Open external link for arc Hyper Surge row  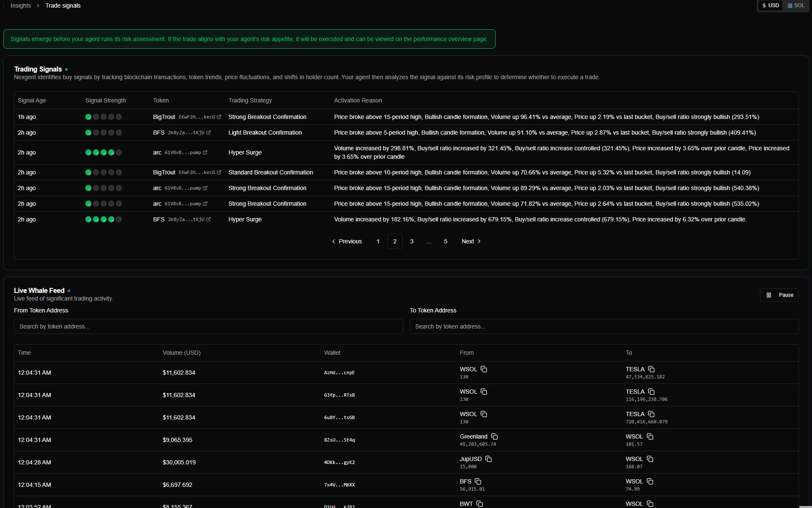[x=205, y=153]
